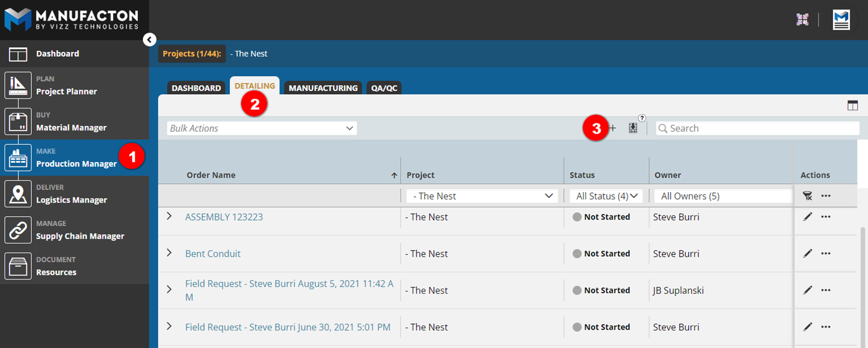The height and width of the screenshot is (348, 868).
Task: Open the Bulk Actions dropdown
Action: point(262,128)
